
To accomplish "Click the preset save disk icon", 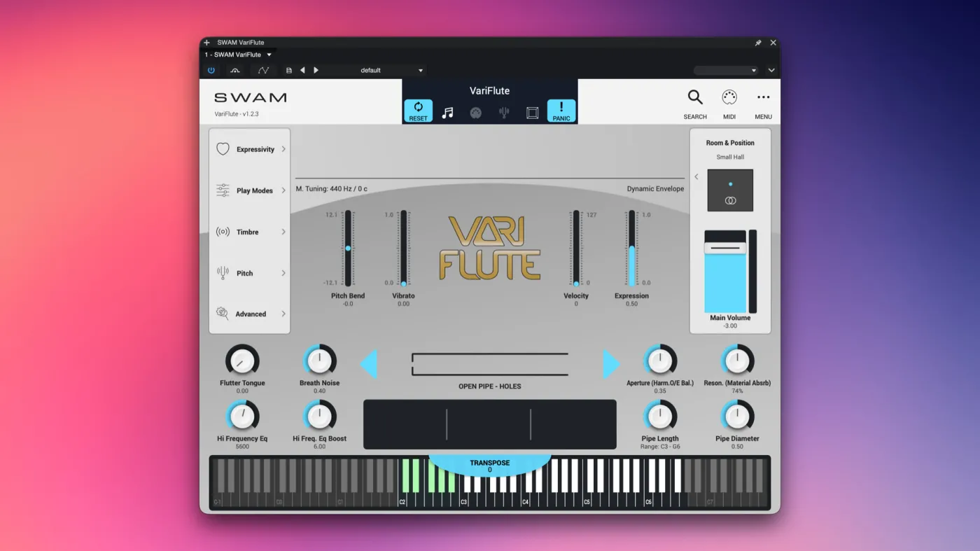I will tap(289, 70).
